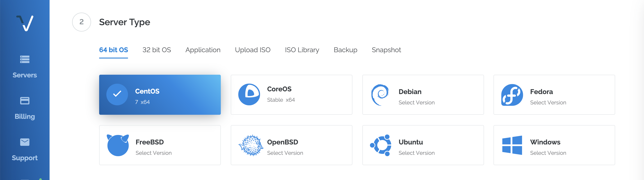The height and width of the screenshot is (180, 644).
Task: Open Support via the envelope icon
Action: 25,142
